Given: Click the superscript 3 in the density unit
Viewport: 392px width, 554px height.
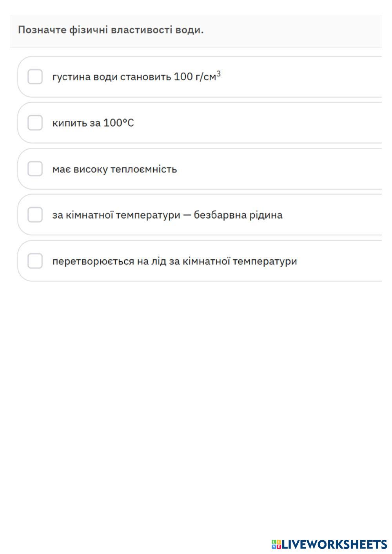Looking at the screenshot, I should coord(219,73).
